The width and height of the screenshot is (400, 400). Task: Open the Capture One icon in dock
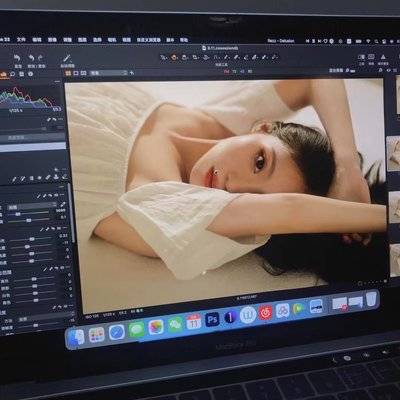click(230, 317)
